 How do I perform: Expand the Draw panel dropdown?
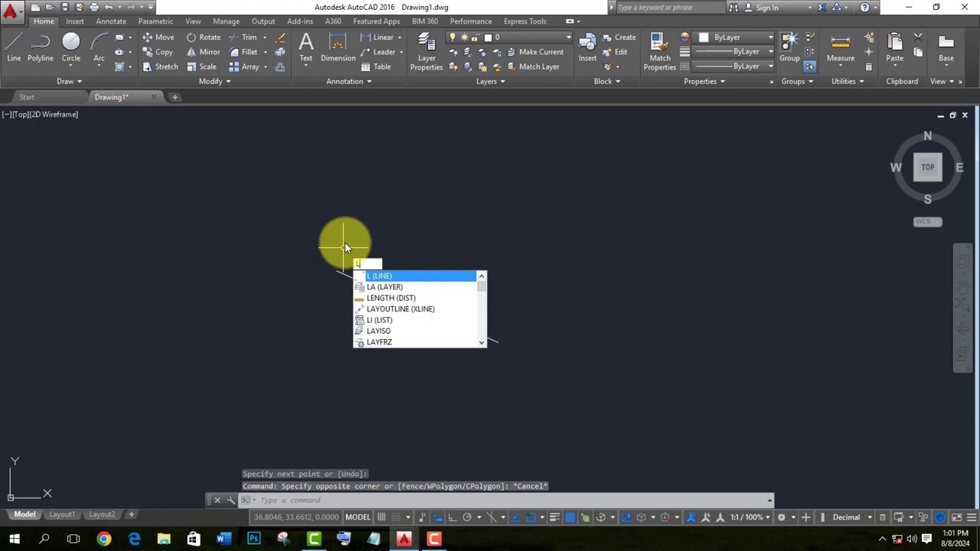[69, 81]
